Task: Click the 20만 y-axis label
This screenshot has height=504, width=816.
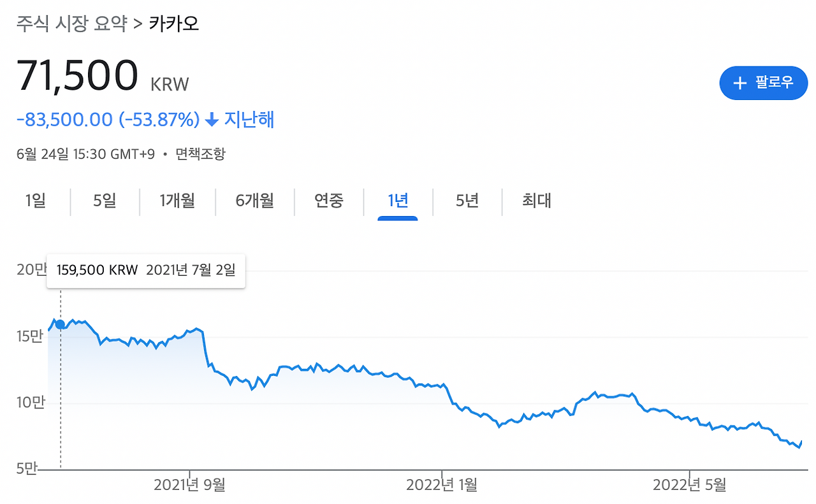Action: 32,270
